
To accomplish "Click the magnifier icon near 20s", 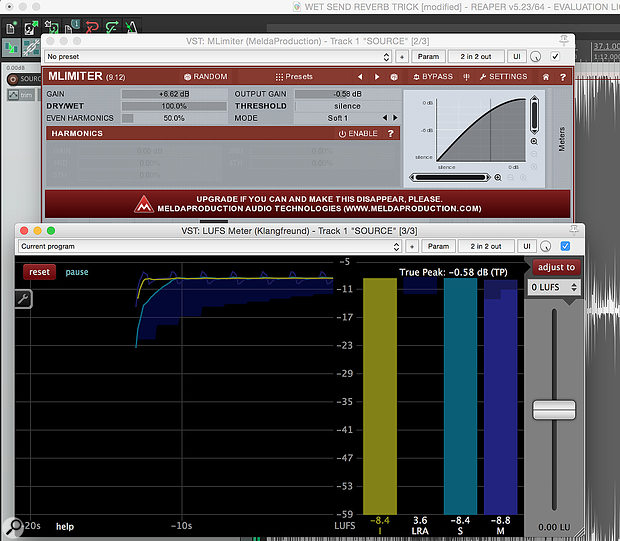I will point(15,527).
